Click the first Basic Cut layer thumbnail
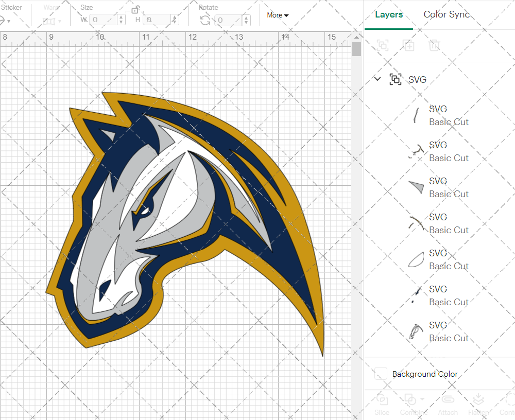The image size is (515, 420). click(x=415, y=114)
